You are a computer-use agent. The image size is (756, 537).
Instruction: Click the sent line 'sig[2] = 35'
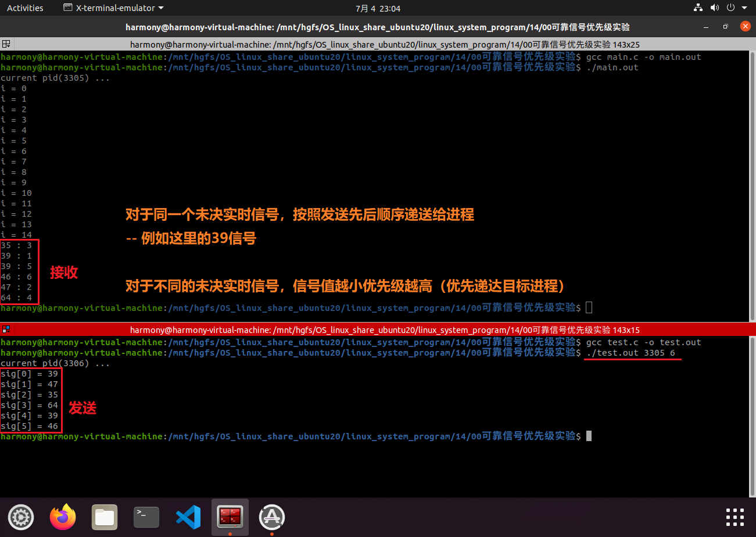pyautogui.click(x=29, y=395)
